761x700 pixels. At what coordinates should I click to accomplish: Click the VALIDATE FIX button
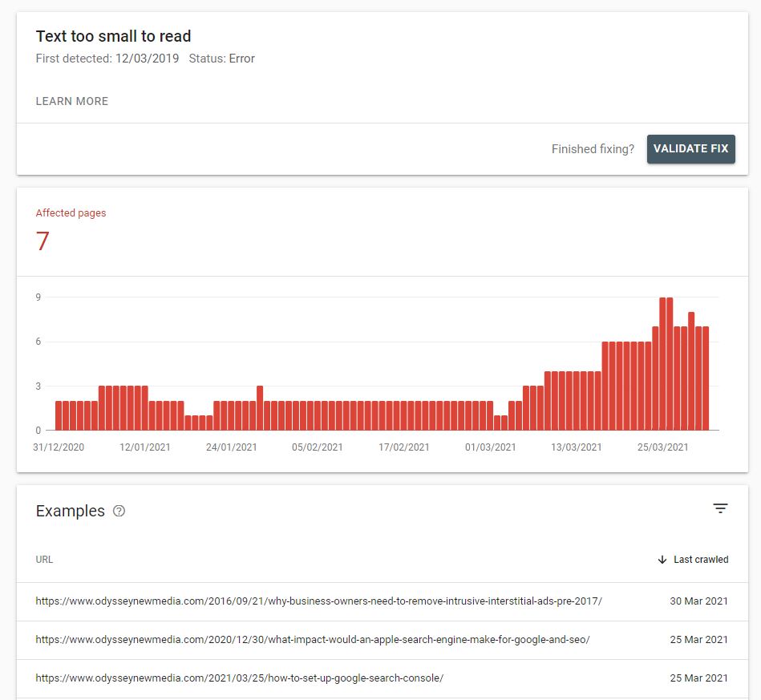coord(690,149)
